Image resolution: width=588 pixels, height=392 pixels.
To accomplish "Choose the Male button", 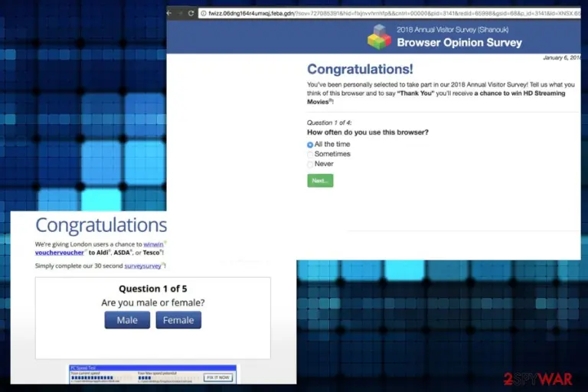I will coord(127,320).
